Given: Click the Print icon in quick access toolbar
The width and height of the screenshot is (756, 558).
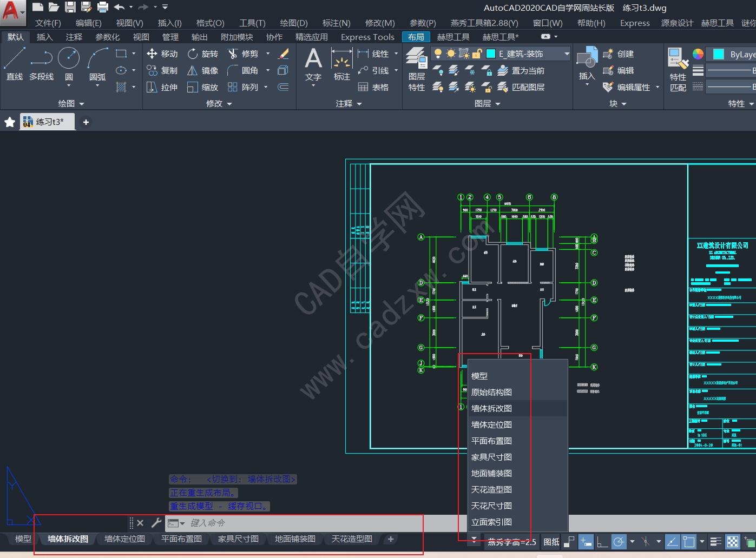Looking at the screenshot, I should point(103,7).
